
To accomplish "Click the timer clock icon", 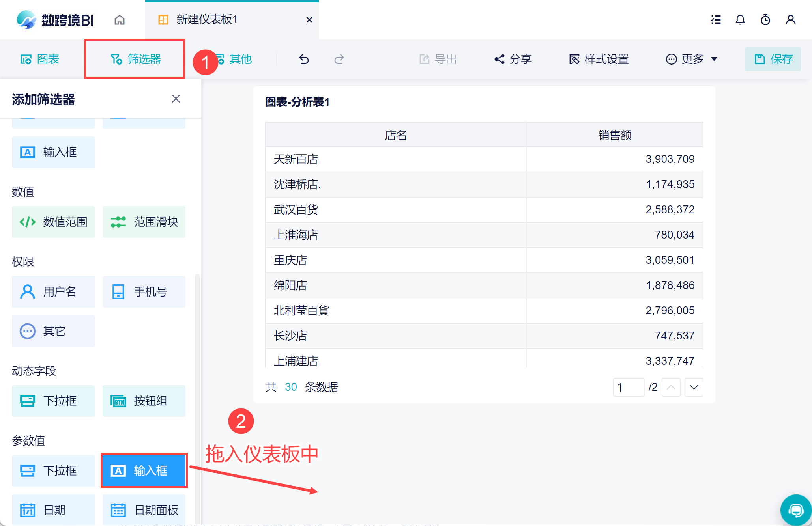I will click(765, 20).
